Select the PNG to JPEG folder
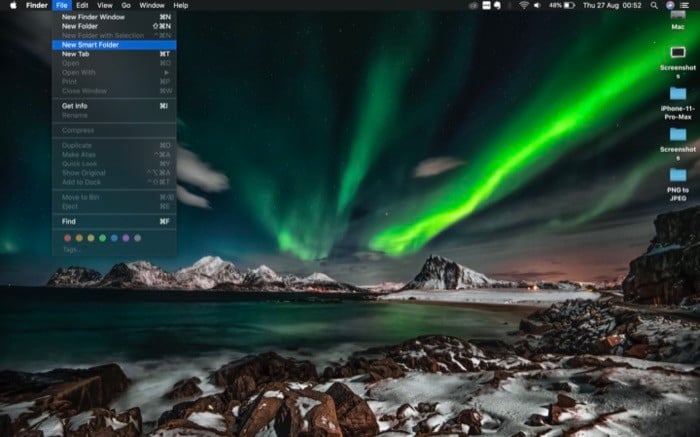 (x=678, y=184)
